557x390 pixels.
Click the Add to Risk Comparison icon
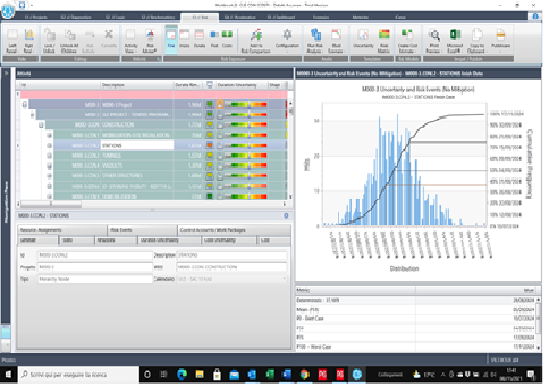pos(256,40)
